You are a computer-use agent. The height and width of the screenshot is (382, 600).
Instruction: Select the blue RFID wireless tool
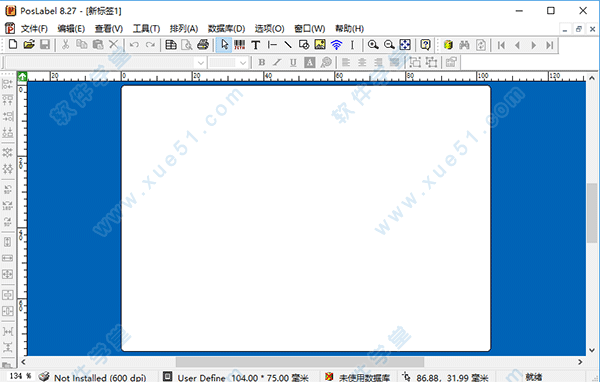(336, 45)
